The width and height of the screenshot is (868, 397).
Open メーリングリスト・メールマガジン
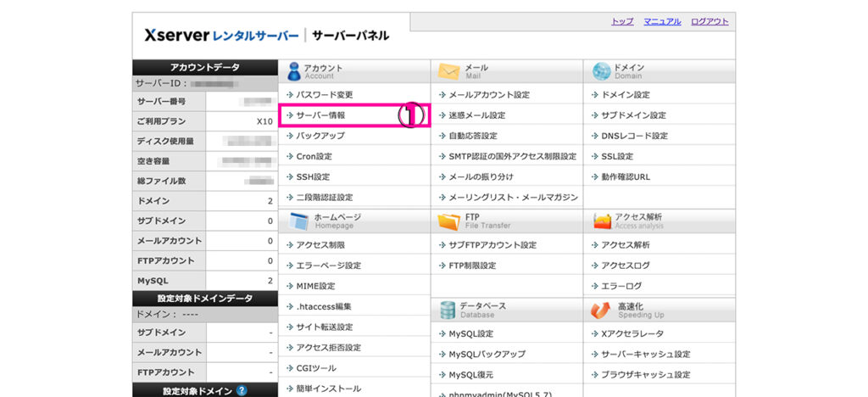513,197
